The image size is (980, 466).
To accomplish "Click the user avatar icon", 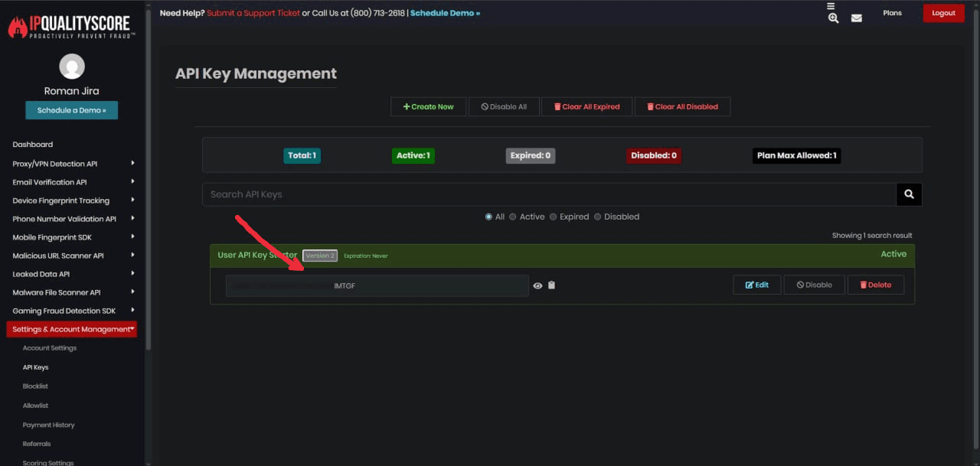I will [x=72, y=67].
